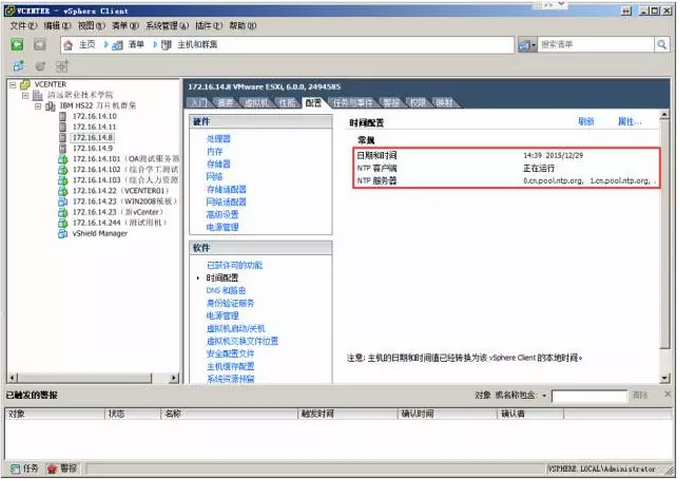680x481 pixels.
Task: Click host icon beside 172.16.14.9
Action: click(63, 148)
